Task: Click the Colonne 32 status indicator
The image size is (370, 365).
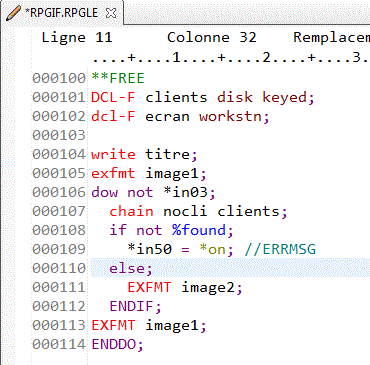Action: tap(212, 37)
